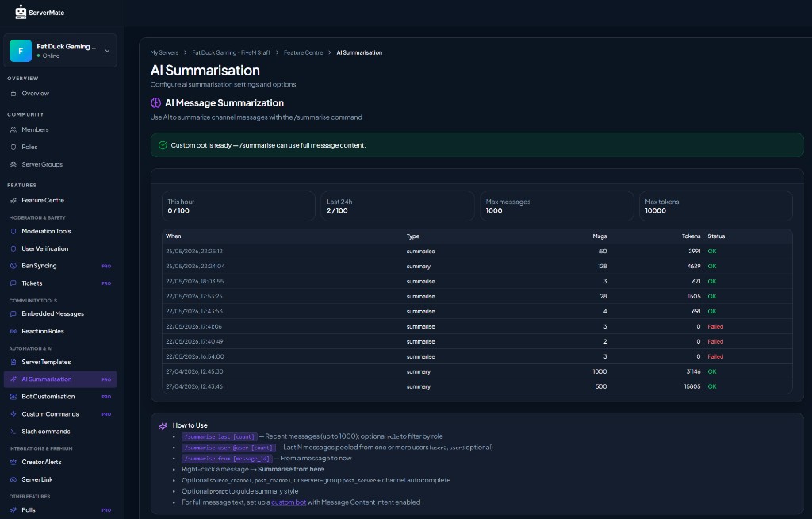Image resolution: width=812 pixels, height=519 pixels.
Task: Expand the Fat Duck Gaming server dropdown
Action: [x=107, y=51]
